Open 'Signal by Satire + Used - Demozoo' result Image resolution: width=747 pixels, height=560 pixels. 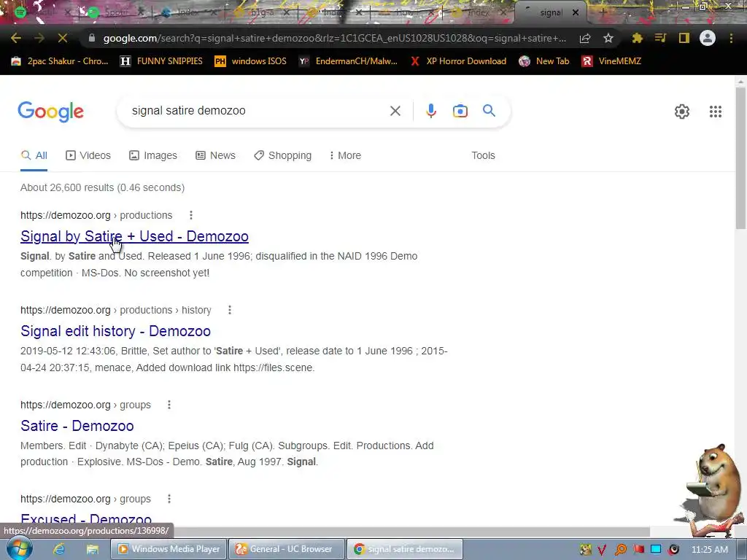click(x=134, y=236)
